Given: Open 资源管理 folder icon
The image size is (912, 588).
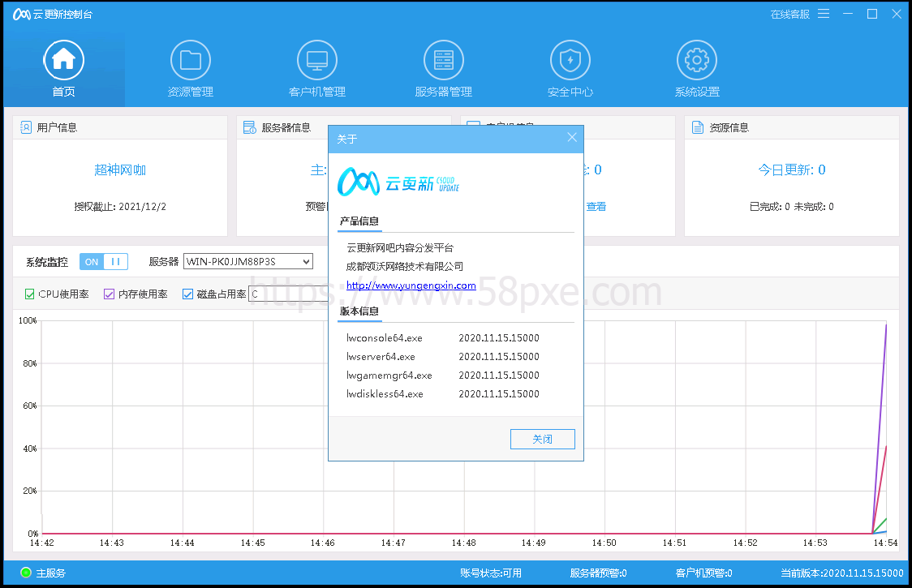Looking at the screenshot, I should coord(190,60).
